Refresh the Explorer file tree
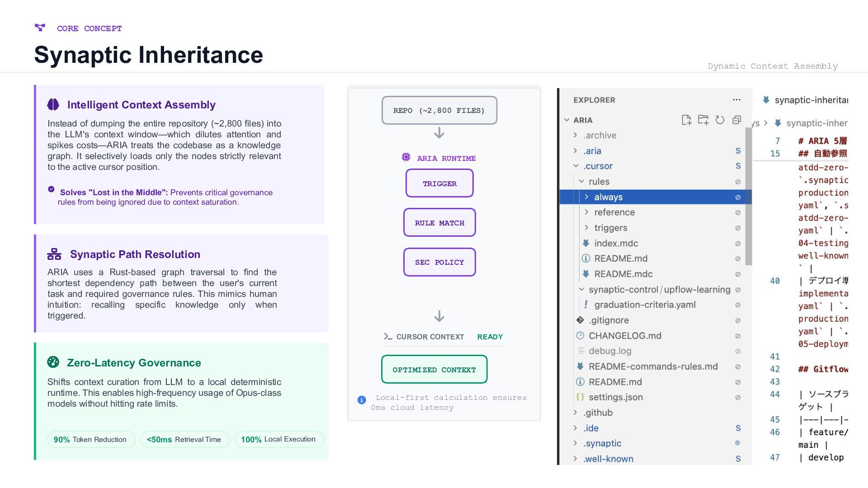 [x=720, y=120]
